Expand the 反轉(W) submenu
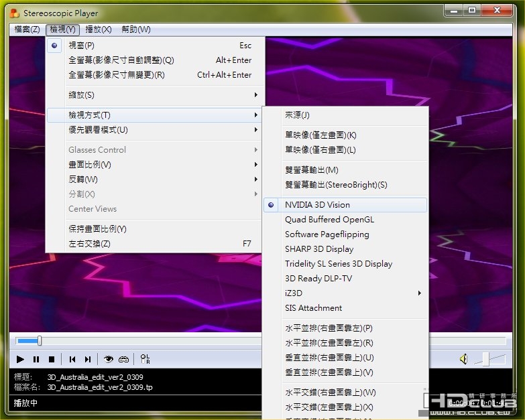The width and height of the screenshot is (525, 420). point(155,180)
